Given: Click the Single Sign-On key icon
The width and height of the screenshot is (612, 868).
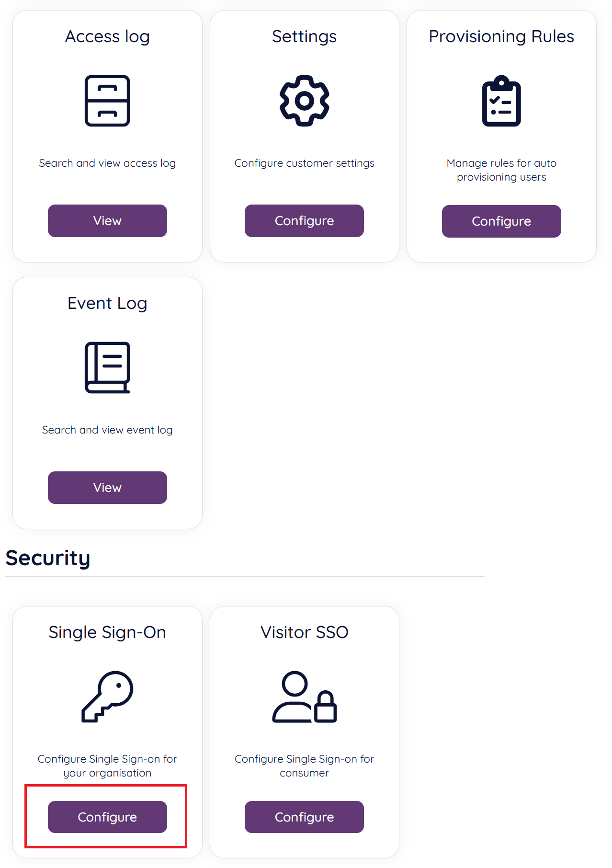Looking at the screenshot, I should pyautogui.click(x=107, y=697).
